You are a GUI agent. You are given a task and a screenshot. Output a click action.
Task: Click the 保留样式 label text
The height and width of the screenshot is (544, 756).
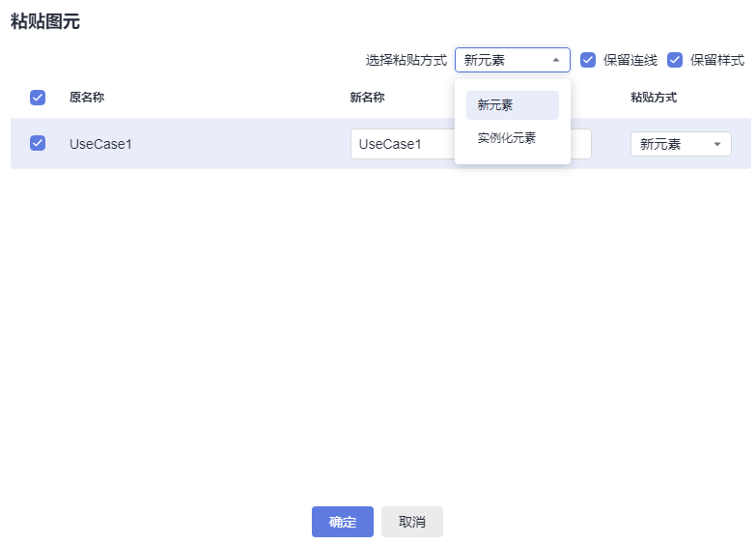[717, 60]
